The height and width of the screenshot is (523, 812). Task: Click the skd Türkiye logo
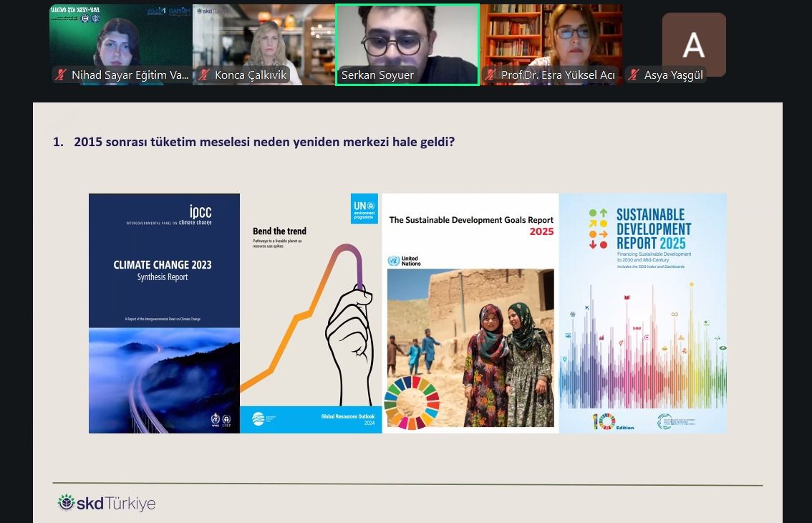[107, 503]
